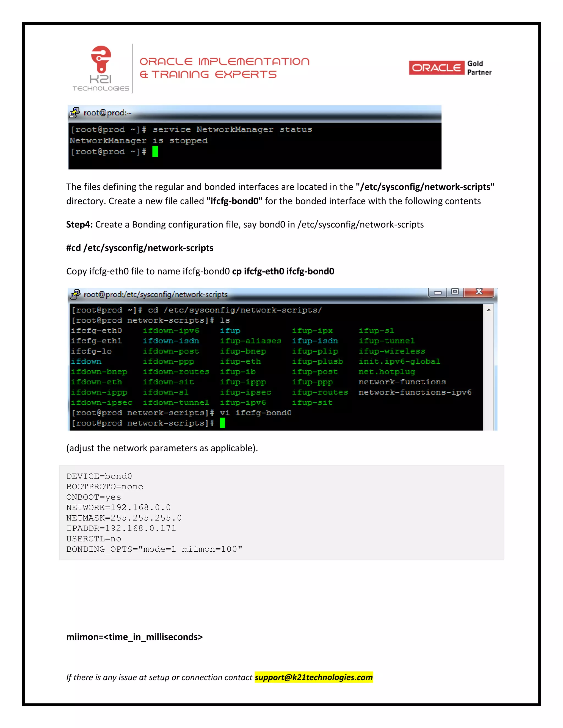Screen dimensions: 563x728
Task: Click the miimon=<time_in_milliseconds> text
Action: click(134, 637)
